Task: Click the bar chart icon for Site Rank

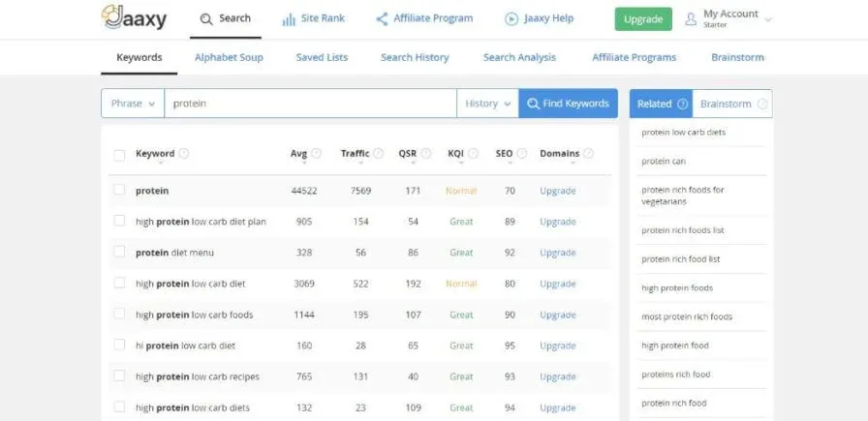Action: coord(289,19)
